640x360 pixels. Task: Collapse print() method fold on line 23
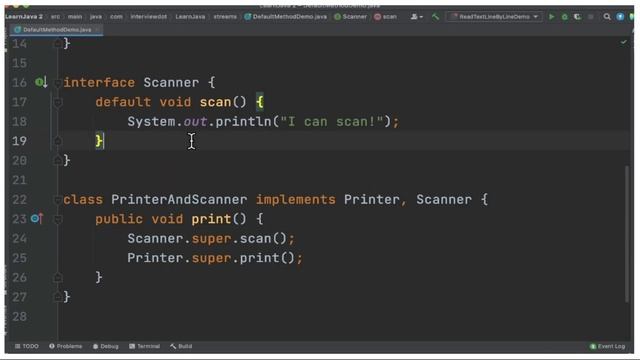[58, 219]
